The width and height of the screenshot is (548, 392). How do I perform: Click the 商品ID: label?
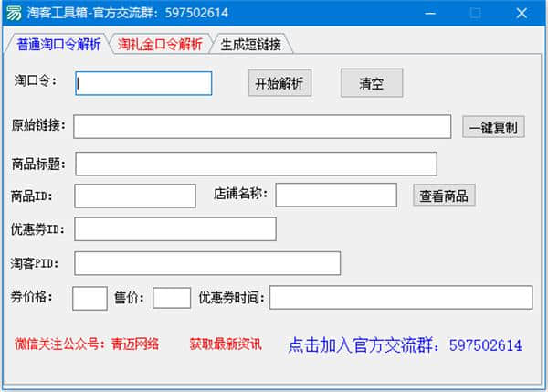tap(32, 196)
